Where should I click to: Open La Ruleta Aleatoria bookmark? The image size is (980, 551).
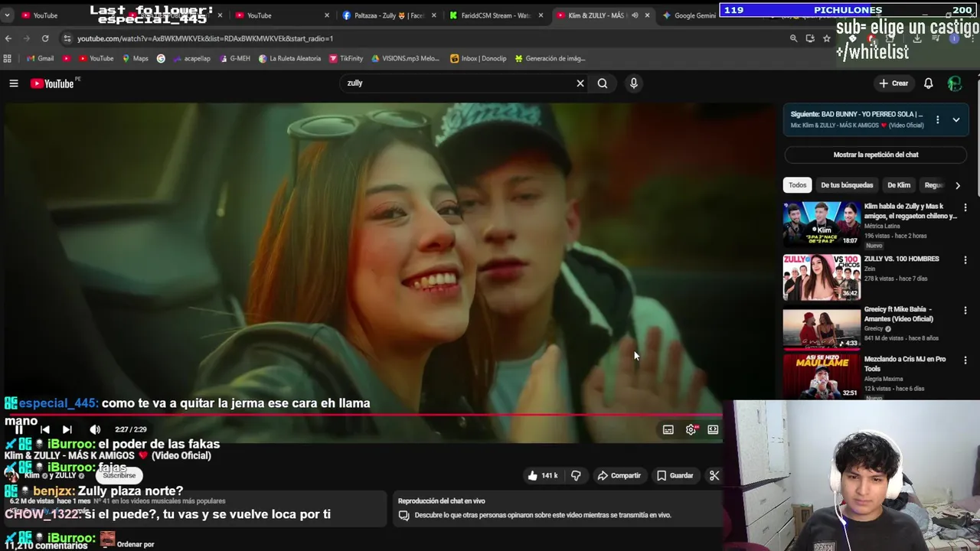(x=289, y=58)
